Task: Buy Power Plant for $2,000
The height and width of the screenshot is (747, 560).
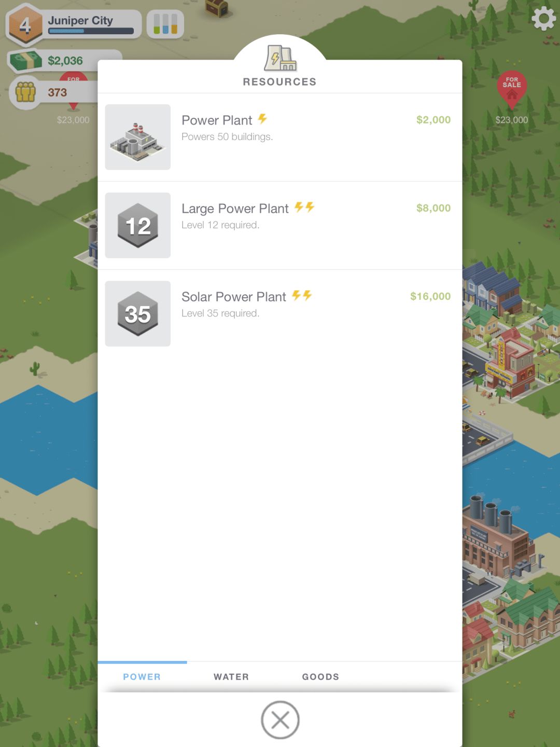Action: 433,120
